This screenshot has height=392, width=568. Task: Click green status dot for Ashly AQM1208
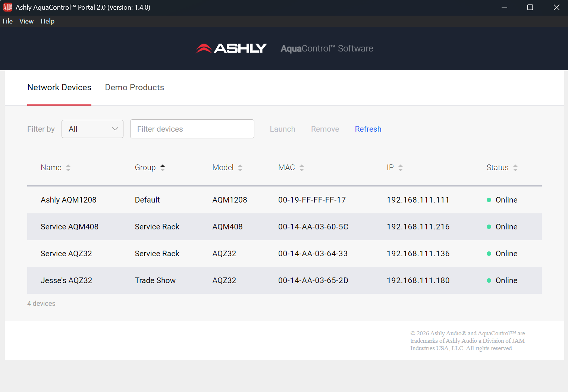pyautogui.click(x=489, y=200)
